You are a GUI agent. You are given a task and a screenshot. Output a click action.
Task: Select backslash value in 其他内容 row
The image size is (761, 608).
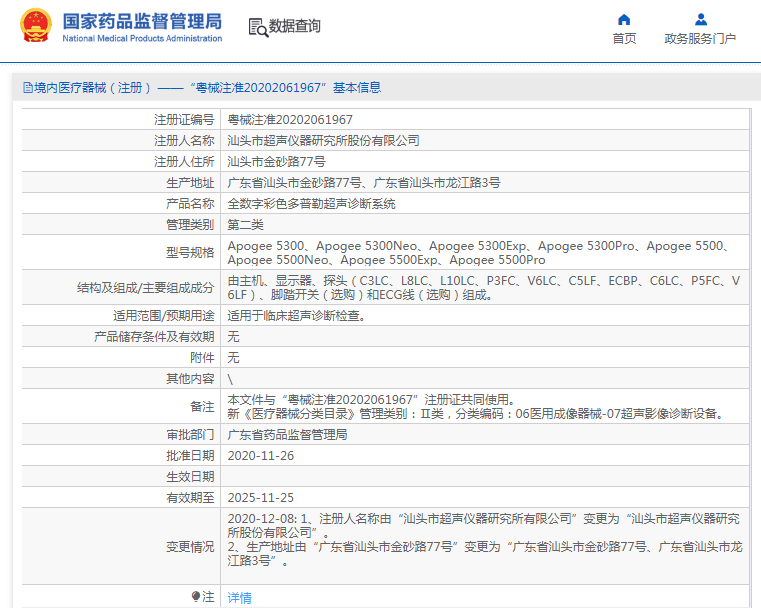click(230, 379)
